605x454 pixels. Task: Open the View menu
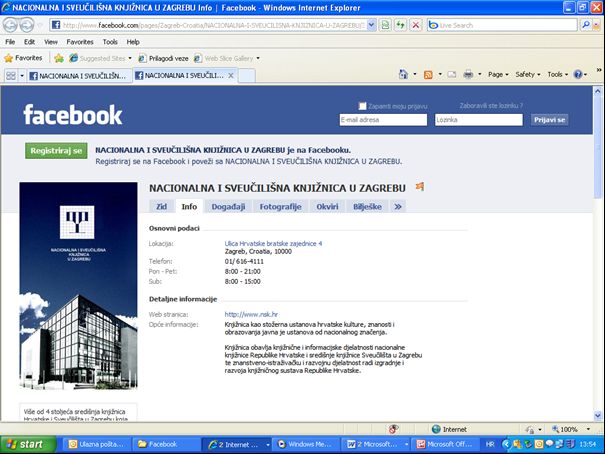click(x=51, y=42)
